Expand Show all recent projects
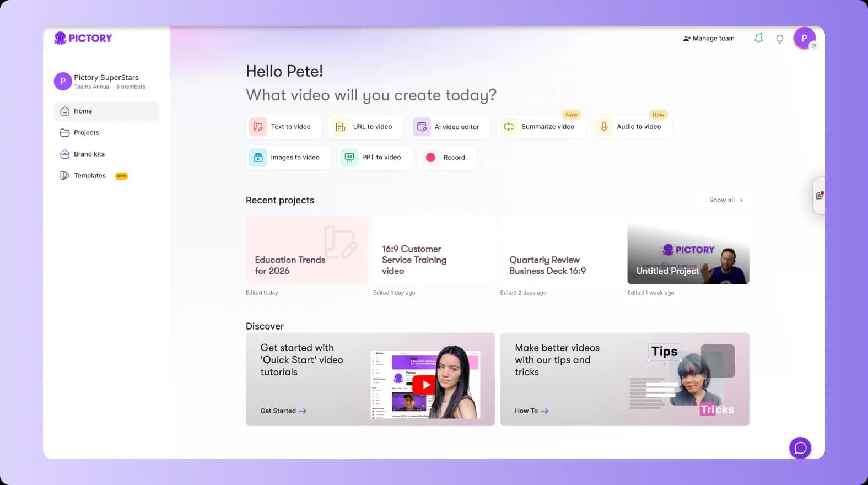Screen dimensions: 868x485 726,200
